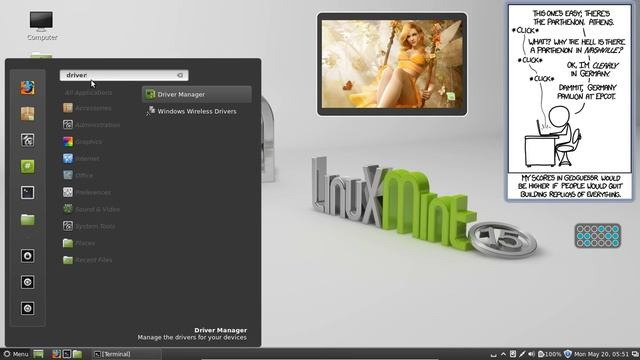640x360 pixels.
Task: Open file manager from the panel launcher
Action: [x=78, y=354]
